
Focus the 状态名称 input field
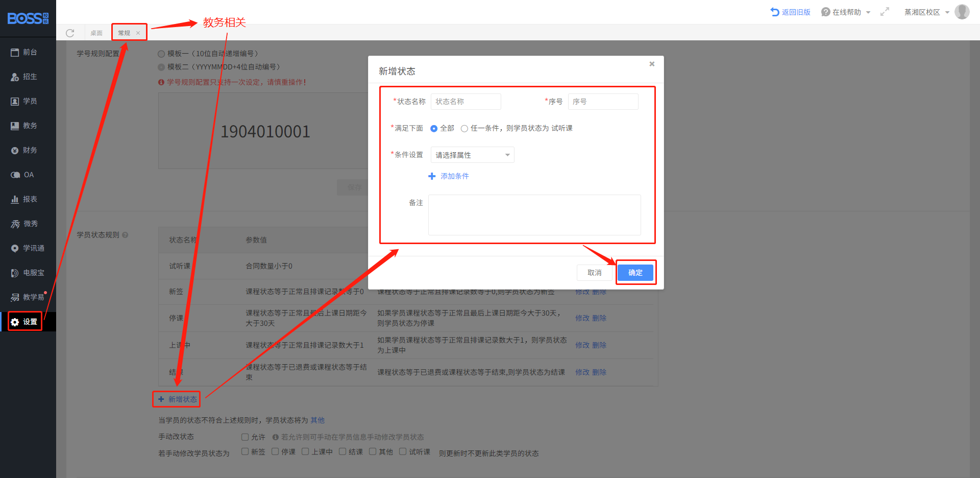[466, 102]
